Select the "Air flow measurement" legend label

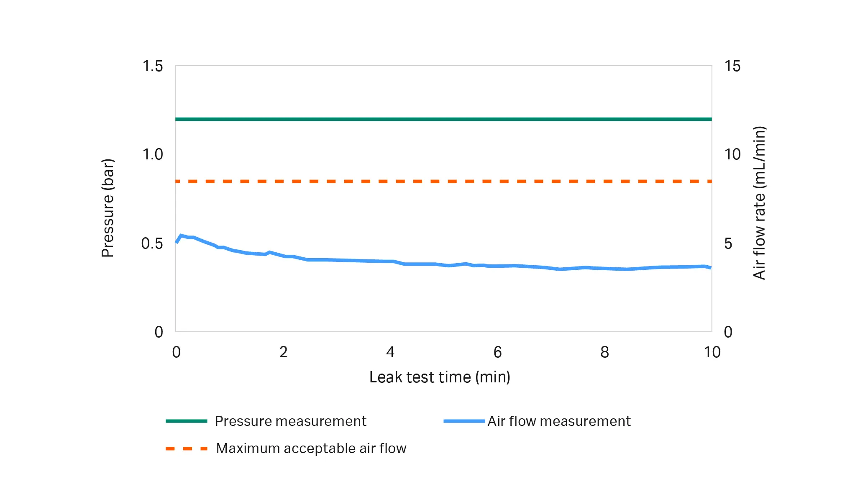click(559, 421)
